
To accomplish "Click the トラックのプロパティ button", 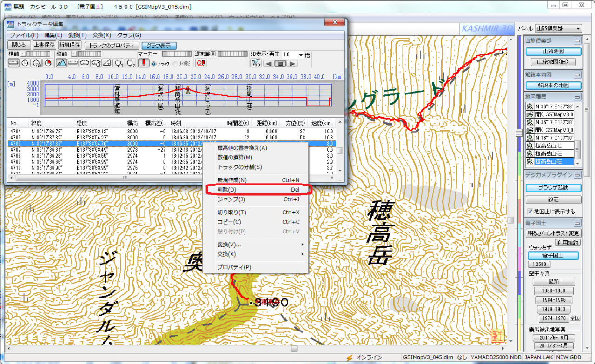I will point(112,46).
